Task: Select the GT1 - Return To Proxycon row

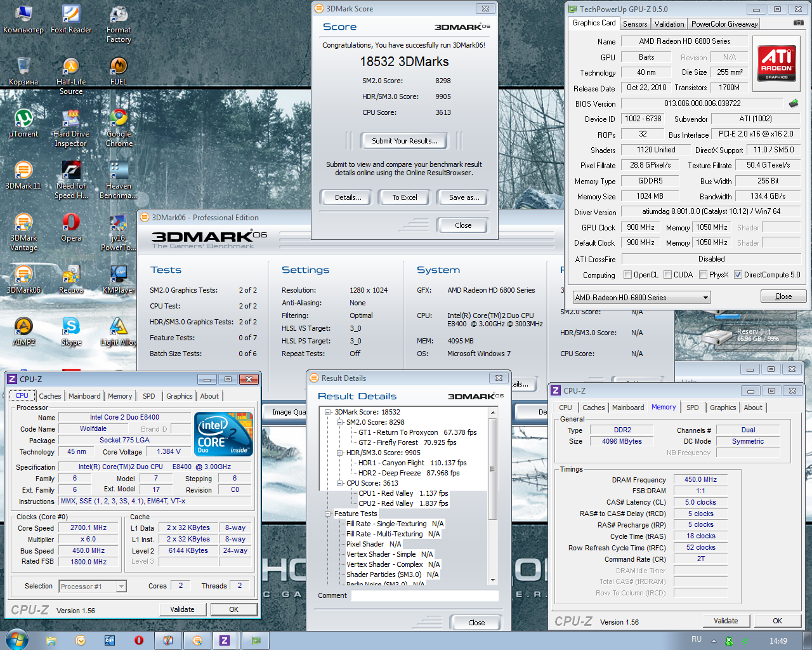Action: pos(417,432)
